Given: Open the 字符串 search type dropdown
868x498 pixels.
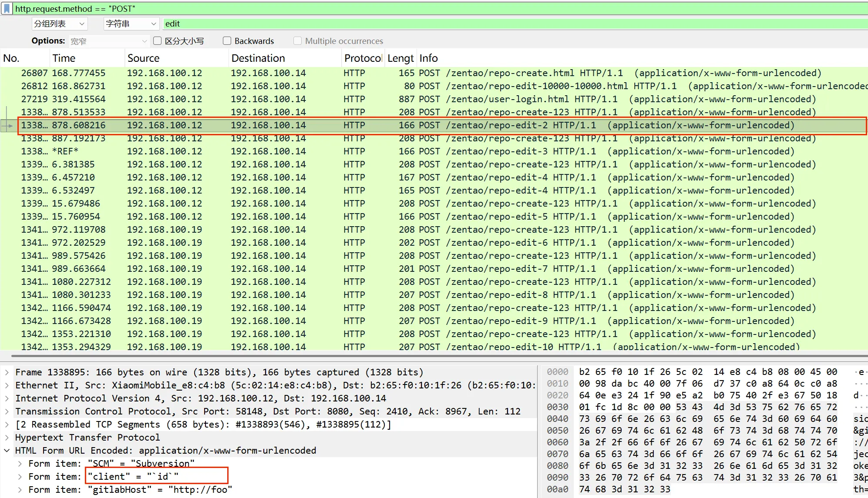Looking at the screenshot, I should [x=131, y=24].
